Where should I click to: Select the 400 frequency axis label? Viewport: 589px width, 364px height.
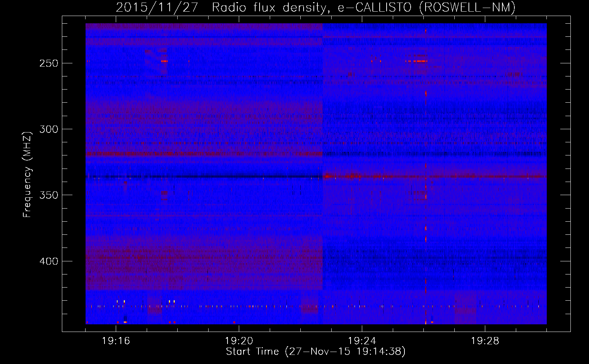click(49, 261)
